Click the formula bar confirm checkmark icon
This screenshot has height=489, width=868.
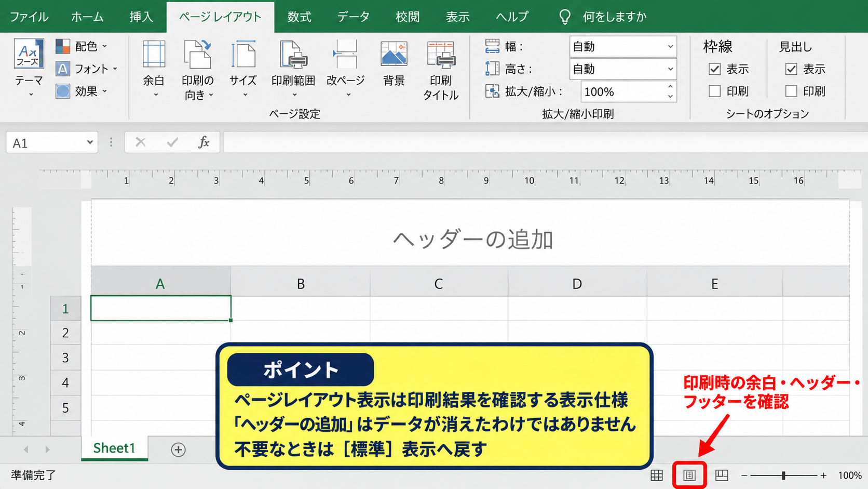(x=172, y=142)
